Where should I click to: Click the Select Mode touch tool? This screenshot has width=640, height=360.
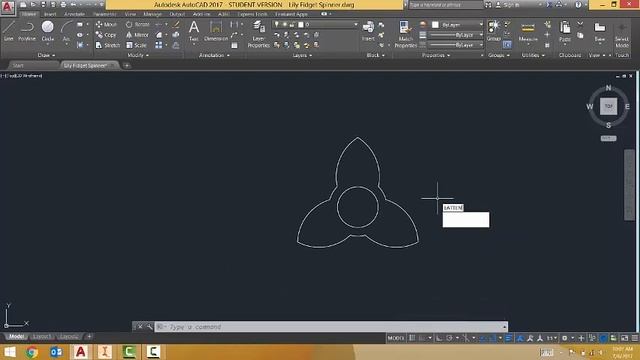tap(622, 35)
